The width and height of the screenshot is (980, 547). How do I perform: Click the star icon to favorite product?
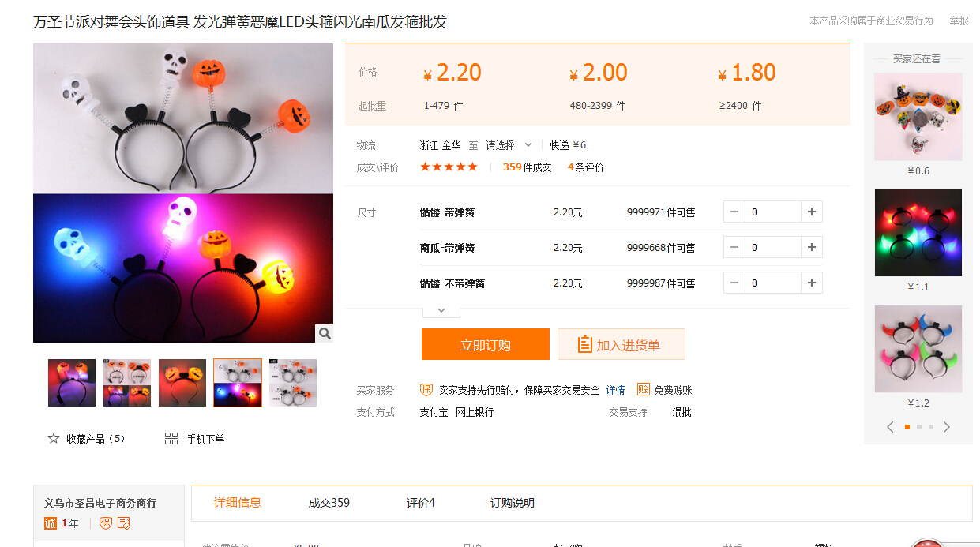pos(54,439)
